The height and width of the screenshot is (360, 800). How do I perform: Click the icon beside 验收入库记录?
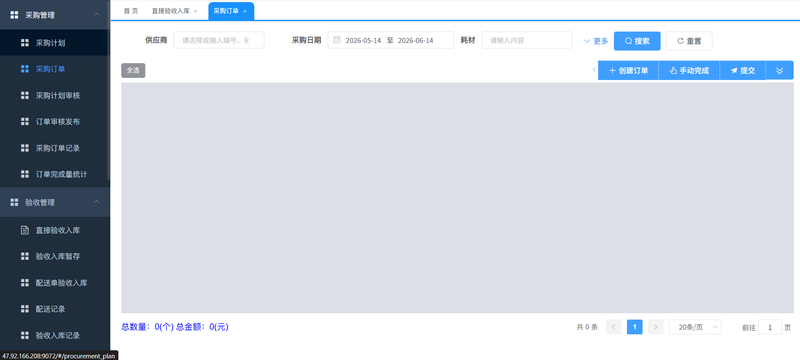tap(24, 336)
